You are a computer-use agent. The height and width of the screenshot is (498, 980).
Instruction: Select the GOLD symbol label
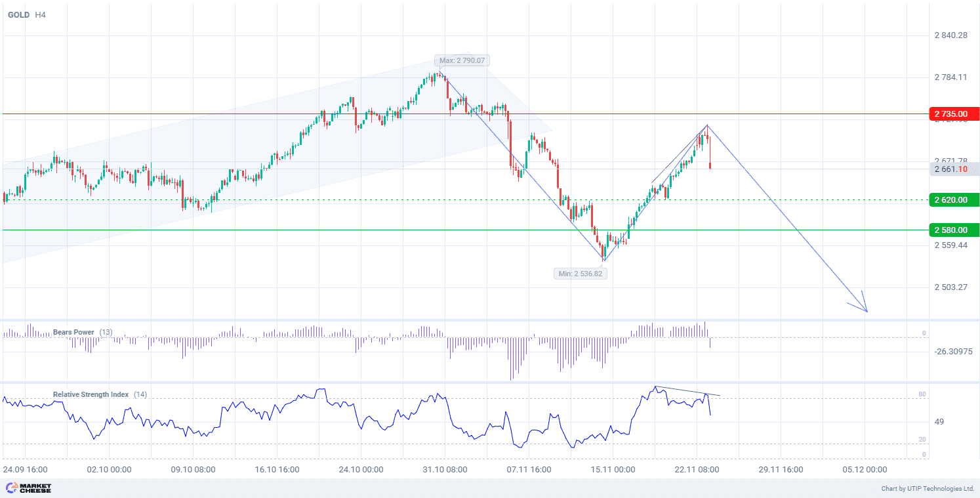coord(18,14)
